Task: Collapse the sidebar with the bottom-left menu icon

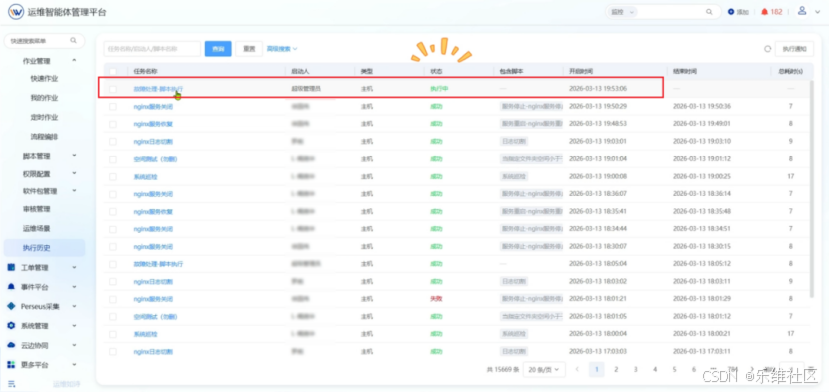Action: [x=12, y=384]
